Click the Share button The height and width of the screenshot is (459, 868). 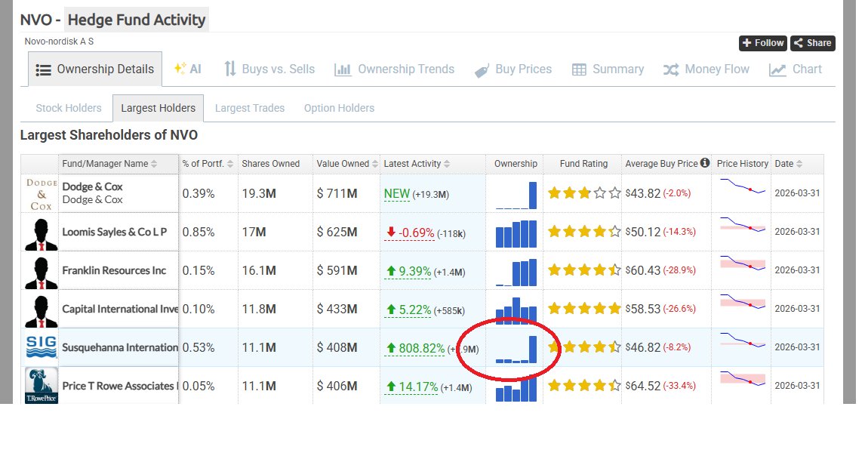pyautogui.click(x=813, y=43)
